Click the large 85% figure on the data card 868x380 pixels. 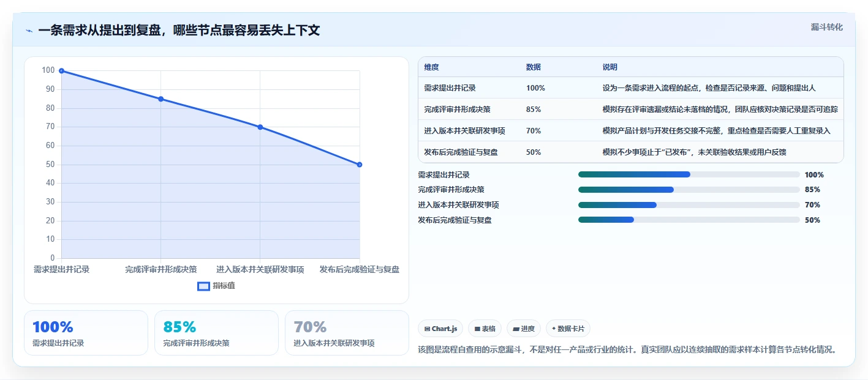(179, 327)
